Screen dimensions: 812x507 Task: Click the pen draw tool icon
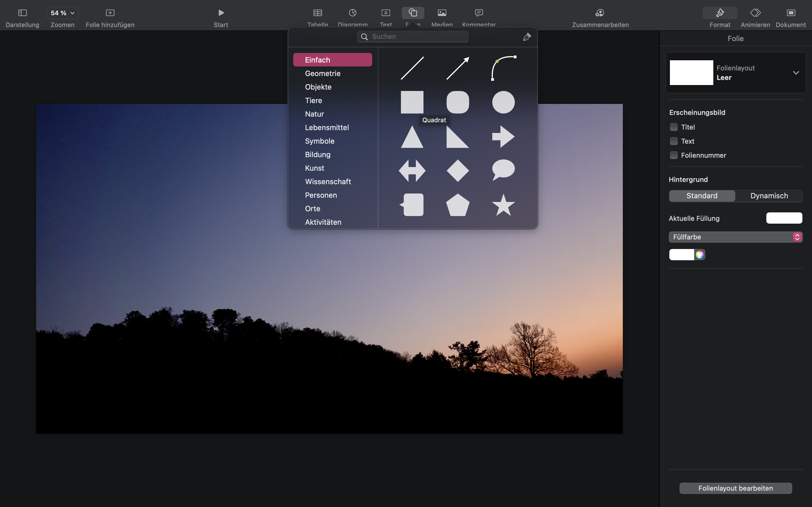click(x=527, y=37)
